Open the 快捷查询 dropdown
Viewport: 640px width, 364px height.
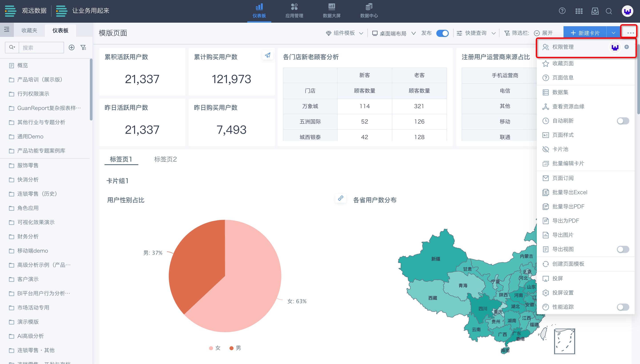point(476,33)
